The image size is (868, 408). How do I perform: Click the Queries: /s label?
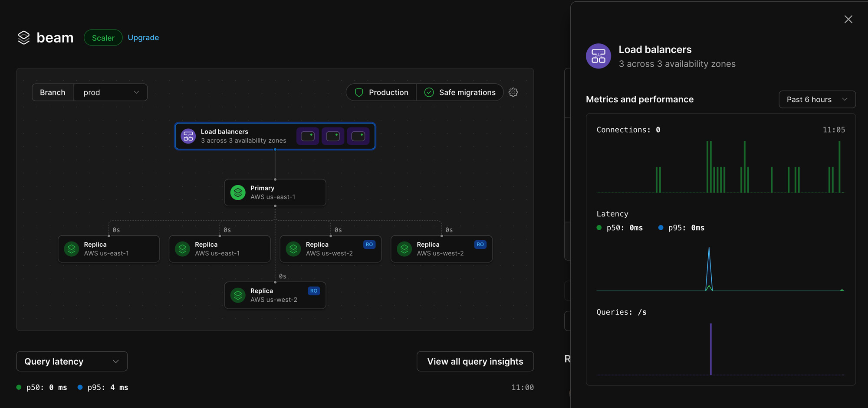(621, 312)
